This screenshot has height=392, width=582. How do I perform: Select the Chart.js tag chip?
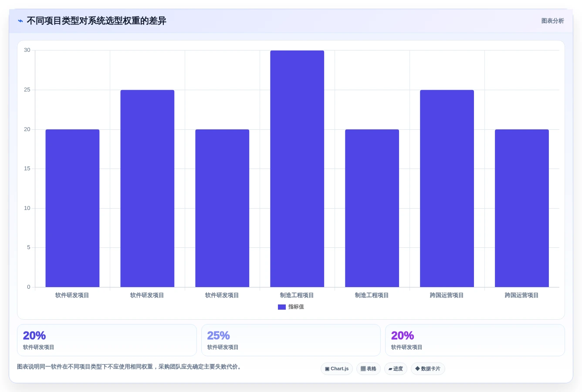coord(337,369)
